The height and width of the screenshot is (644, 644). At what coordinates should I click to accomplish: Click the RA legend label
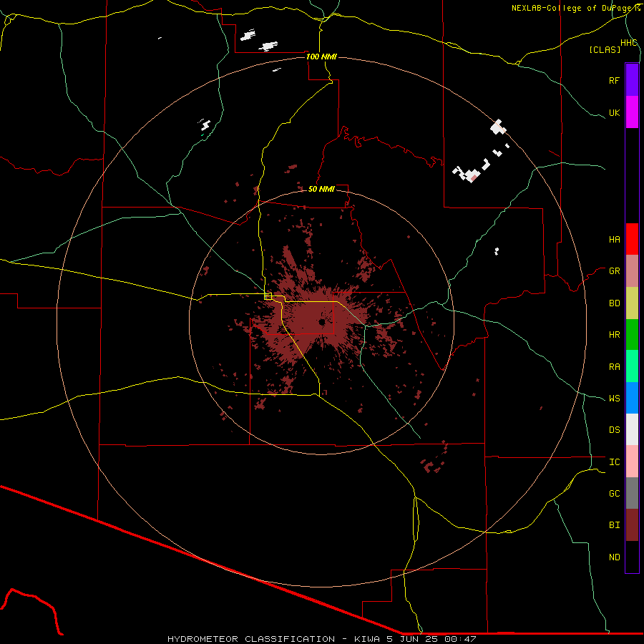click(614, 367)
